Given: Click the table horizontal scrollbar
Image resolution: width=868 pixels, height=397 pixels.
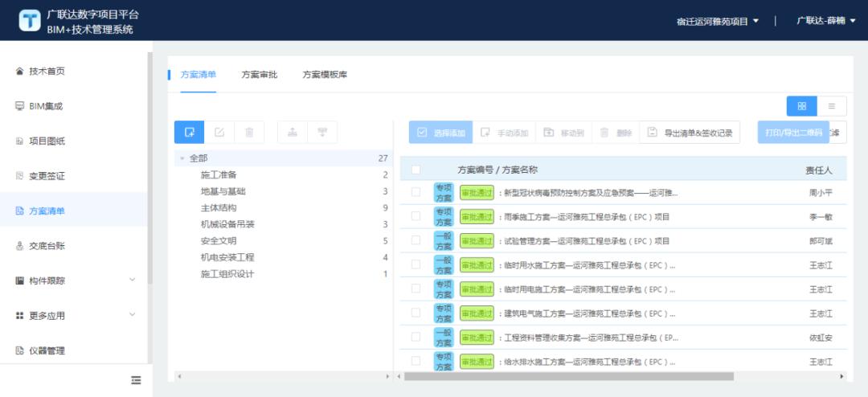Looking at the screenshot, I should coord(568,376).
